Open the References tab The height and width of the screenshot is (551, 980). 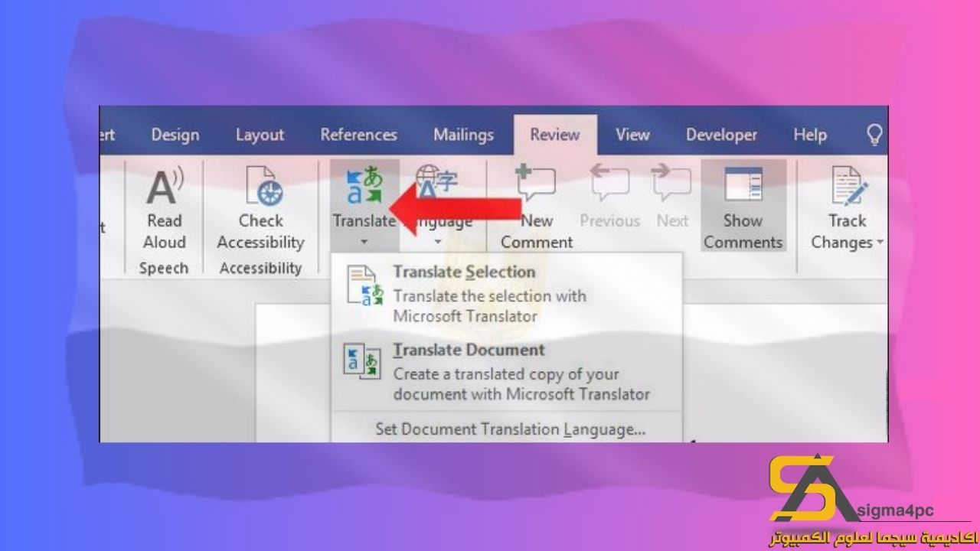point(358,135)
